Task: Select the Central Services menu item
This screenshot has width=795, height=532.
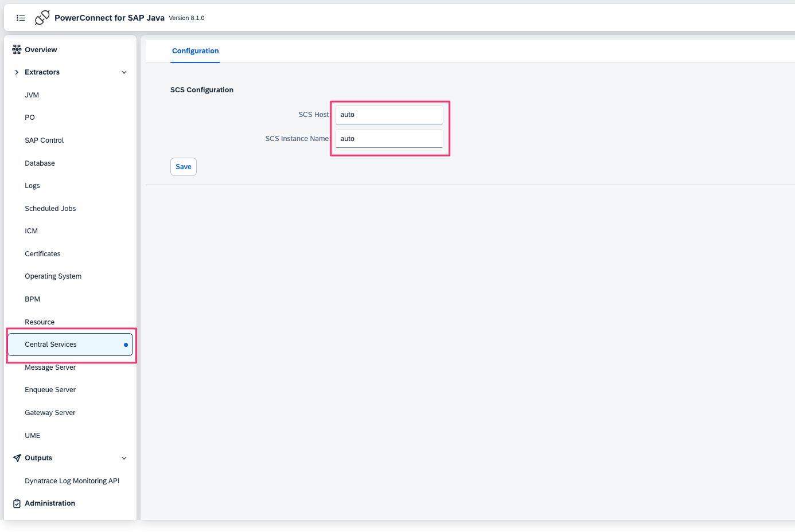Action: (50, 345)
